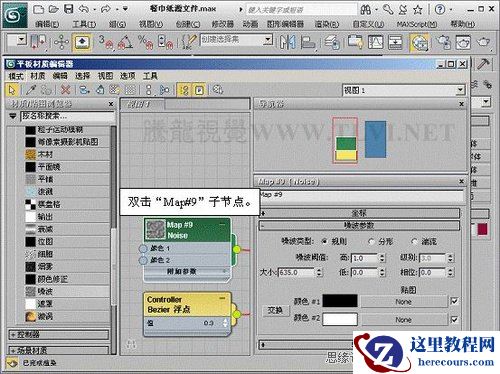Expand the 场景材质 group in browser
Viewport: 500px width, 374px height.
[59, 350]
